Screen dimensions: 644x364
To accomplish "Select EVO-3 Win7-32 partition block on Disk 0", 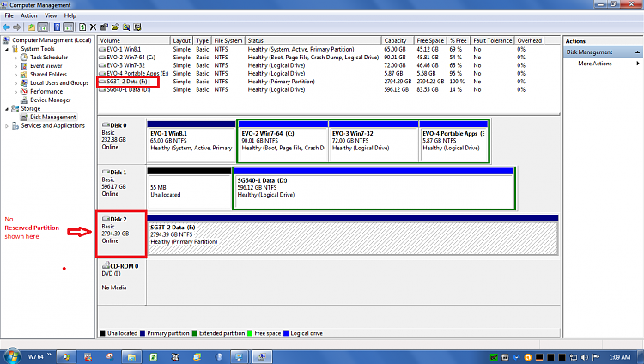I will (374, 142).
